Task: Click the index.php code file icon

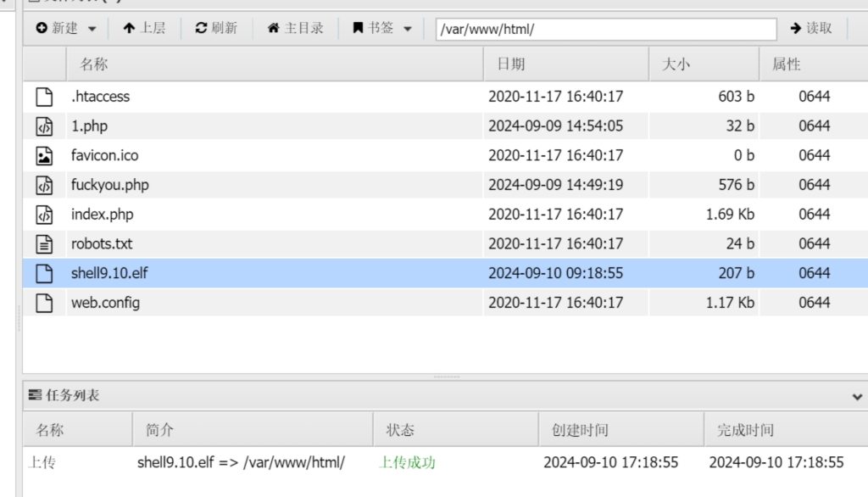Action: pos(44,215)
